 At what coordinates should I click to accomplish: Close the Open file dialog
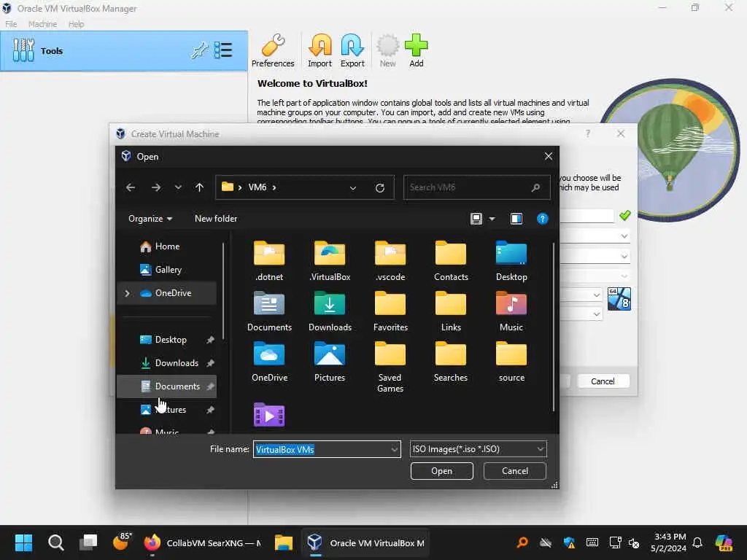(x=549, y=156)
